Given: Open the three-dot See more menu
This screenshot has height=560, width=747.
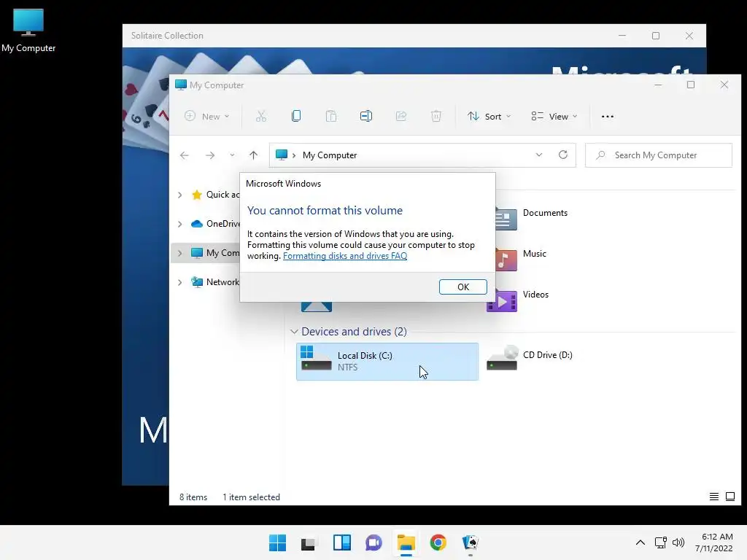Looking at the screenshot, I should (608, 116).
